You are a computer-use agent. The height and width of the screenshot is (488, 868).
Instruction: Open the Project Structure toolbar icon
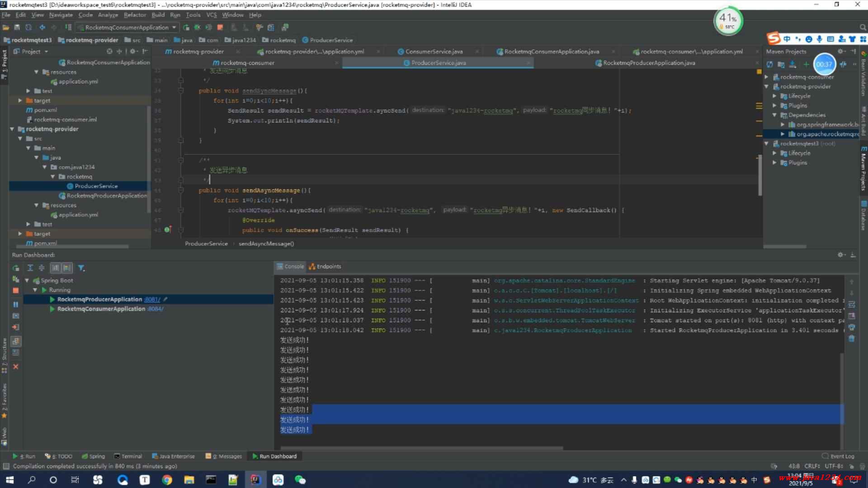point(271,28)
